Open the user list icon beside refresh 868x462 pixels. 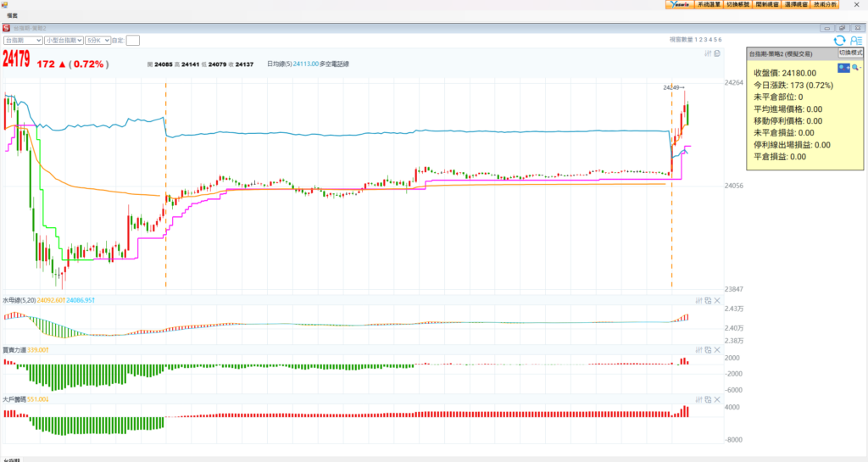point(855,40)
